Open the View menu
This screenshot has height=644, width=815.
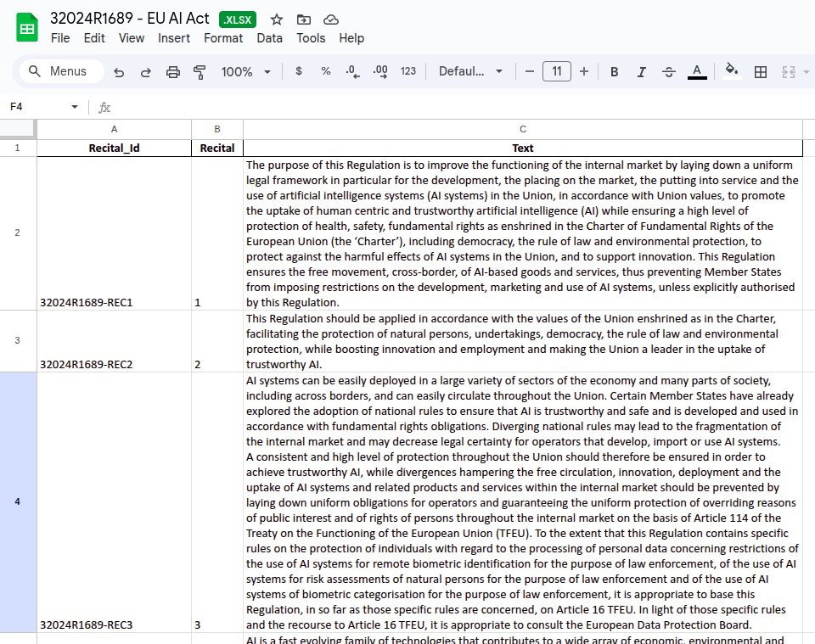pyautogui.click(x=132, y=38)
